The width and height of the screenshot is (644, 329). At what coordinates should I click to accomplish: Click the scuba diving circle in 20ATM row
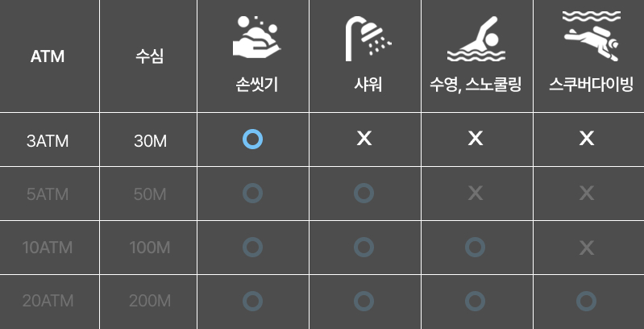point(587,302)
